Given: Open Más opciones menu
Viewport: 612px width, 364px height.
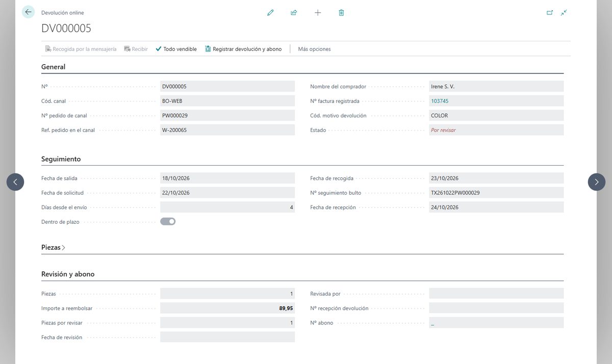Looking at the screenshot, I should click(314, 49).
